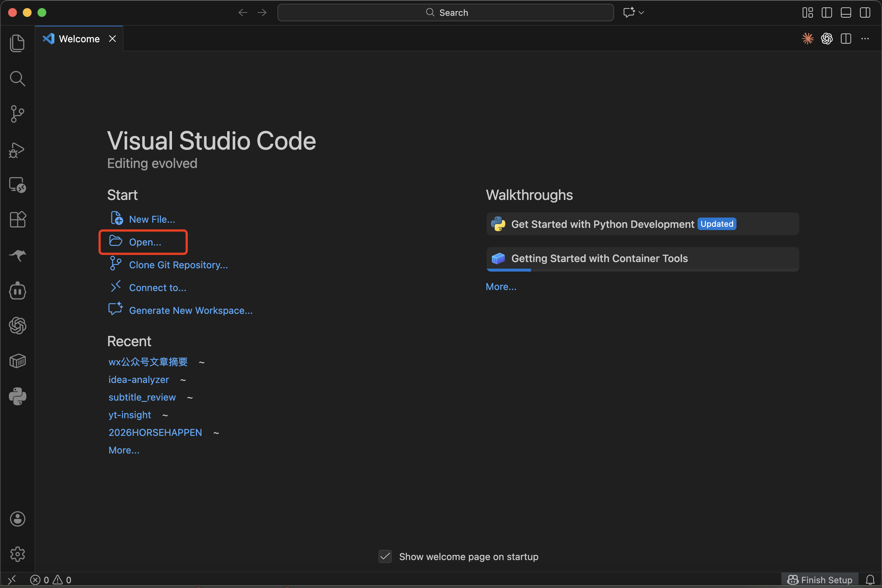Go back with the left arrow
This screenshot has height=588, width=882.
point(243,12)
